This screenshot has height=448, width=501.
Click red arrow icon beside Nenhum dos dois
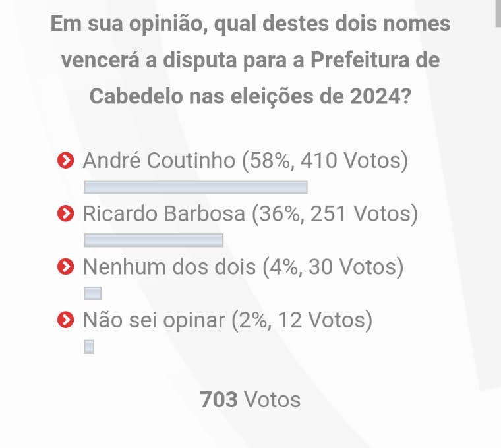click(x=65, y=267)
